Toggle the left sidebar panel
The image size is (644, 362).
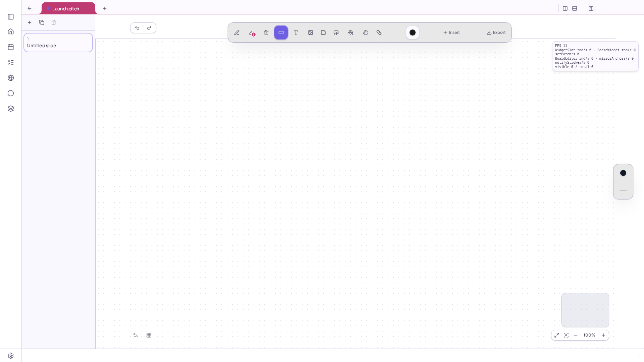point(11,17)
